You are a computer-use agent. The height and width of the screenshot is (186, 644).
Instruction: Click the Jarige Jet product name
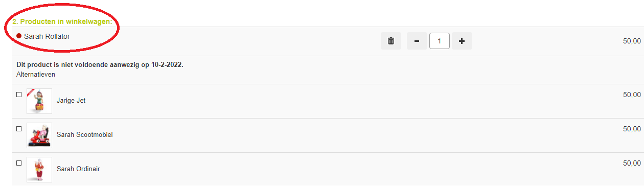71,101
